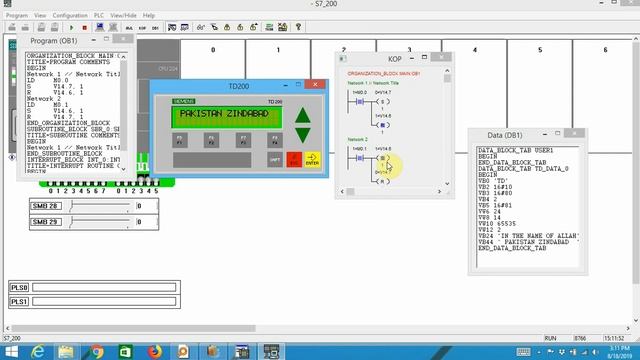The image size is (640, 360).
Task: Click the greyed computer icon left of AWL
Action: 113,27
